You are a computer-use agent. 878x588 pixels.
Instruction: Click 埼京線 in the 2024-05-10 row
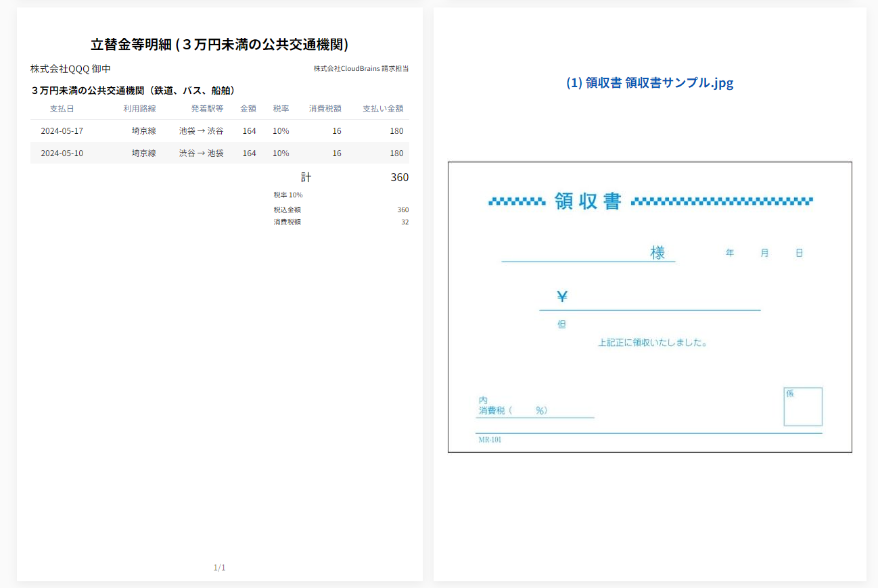coord(143,153)
